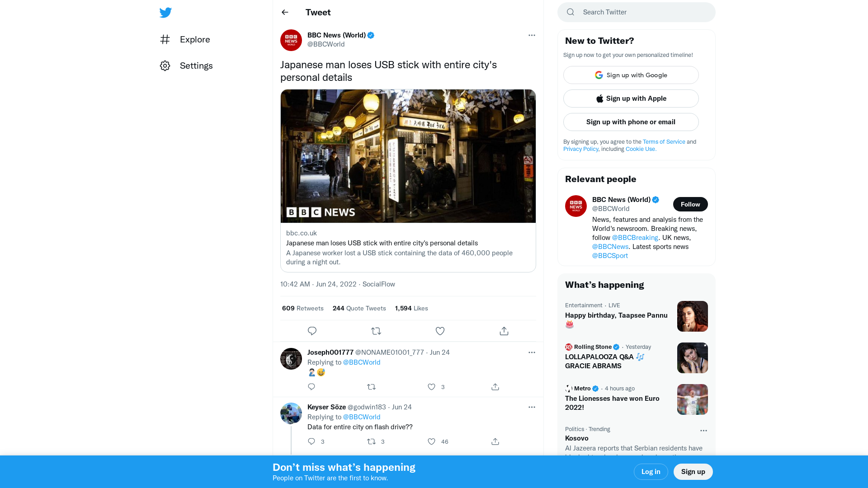Open more options on Joseph001777's reply
The image size is (868, 488).
click(532, 352)
